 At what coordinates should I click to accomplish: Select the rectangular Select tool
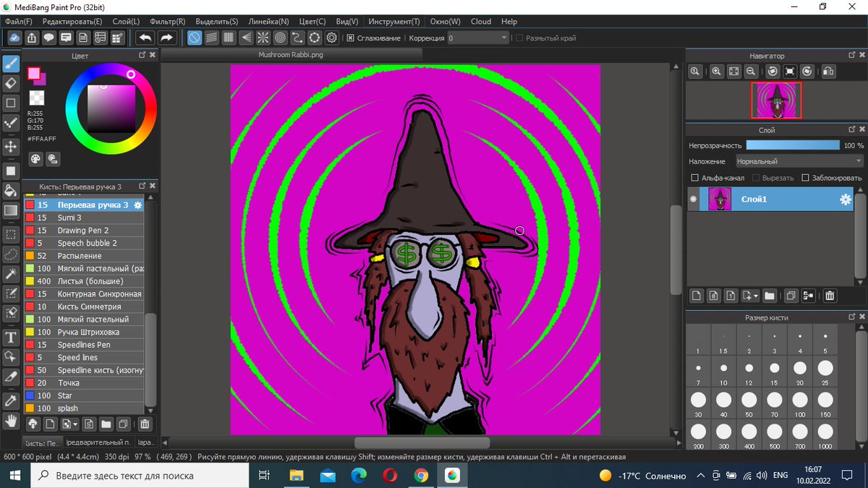(11, 235)
